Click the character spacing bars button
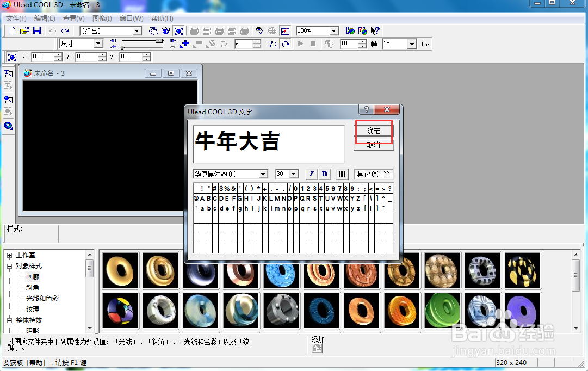The height and width of the screenshot is (371, 588). point(342,174)
